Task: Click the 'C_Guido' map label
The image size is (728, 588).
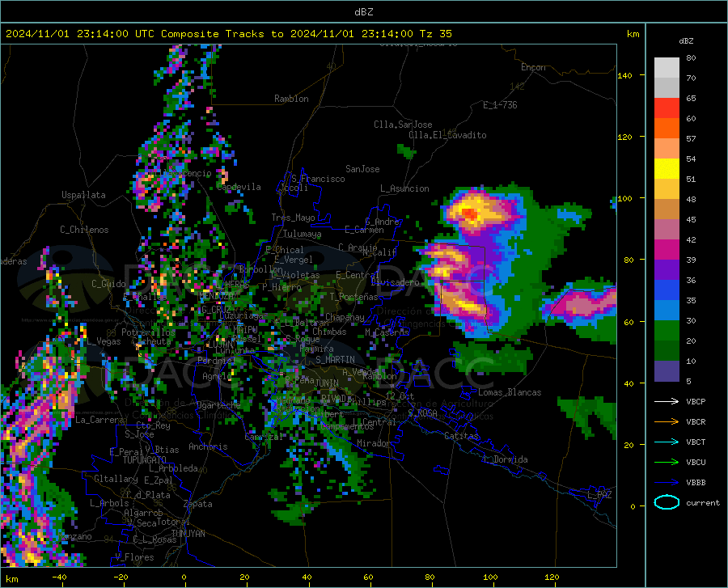Action: point(108,284)
